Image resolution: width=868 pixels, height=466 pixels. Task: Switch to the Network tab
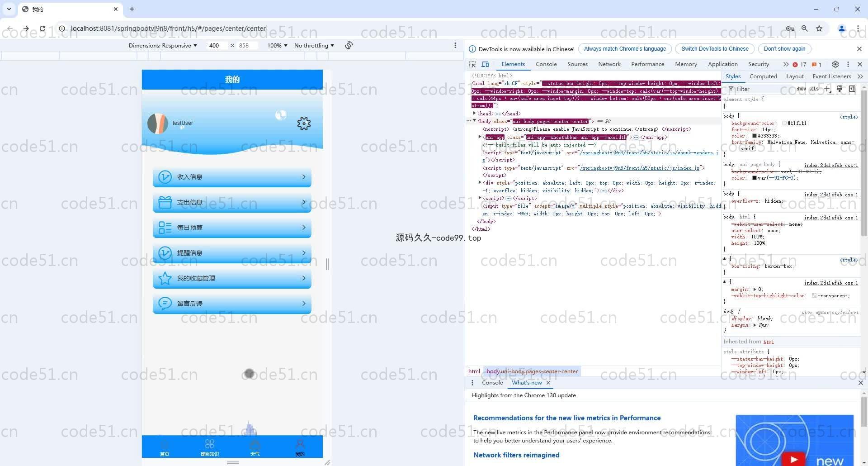(x=609, y=64)
